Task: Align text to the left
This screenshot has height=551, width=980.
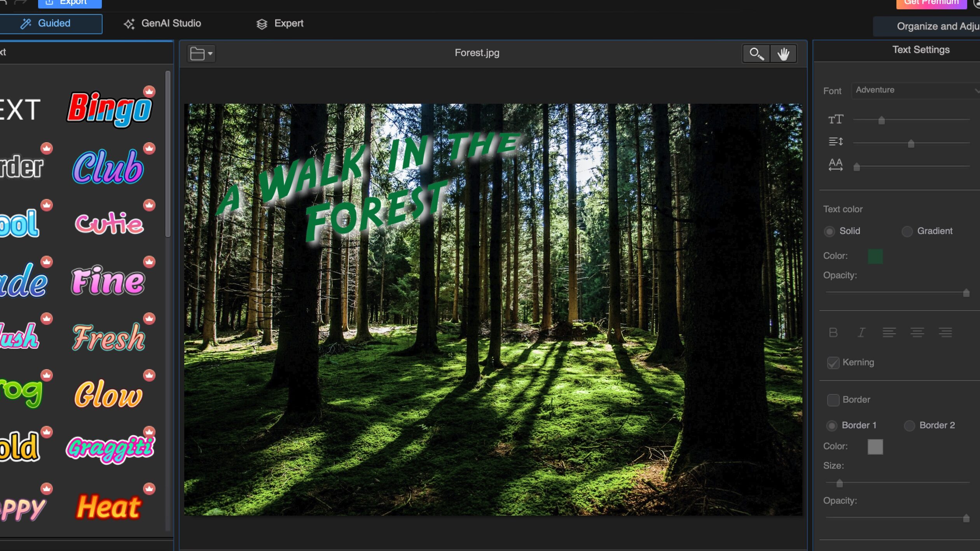Action: 889,333
